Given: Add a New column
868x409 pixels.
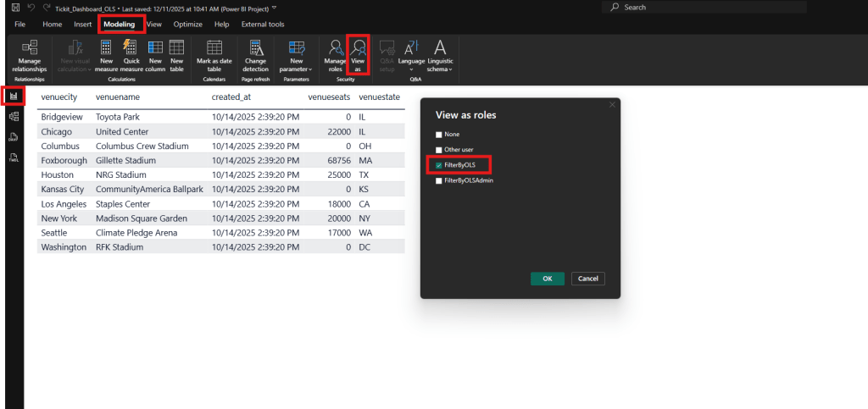Looking at the screenshot, I should (155, 54).
